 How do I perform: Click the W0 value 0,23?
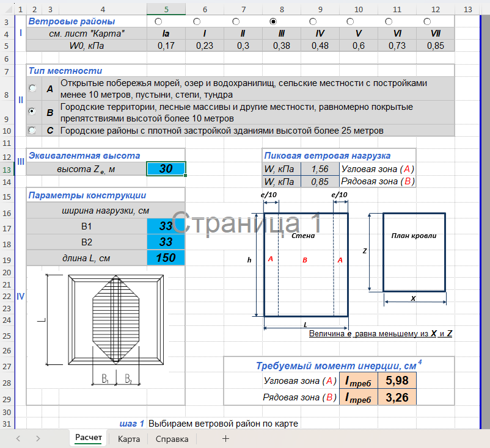coord(205,46)
